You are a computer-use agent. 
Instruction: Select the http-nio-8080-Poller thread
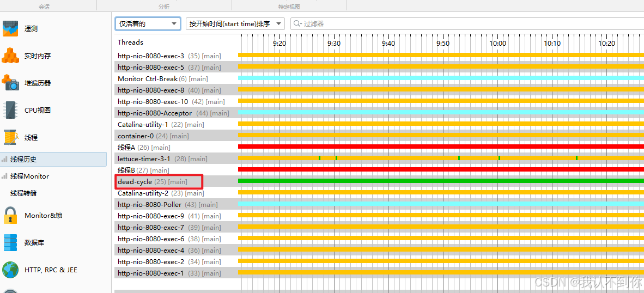click(x=176, y=204)
